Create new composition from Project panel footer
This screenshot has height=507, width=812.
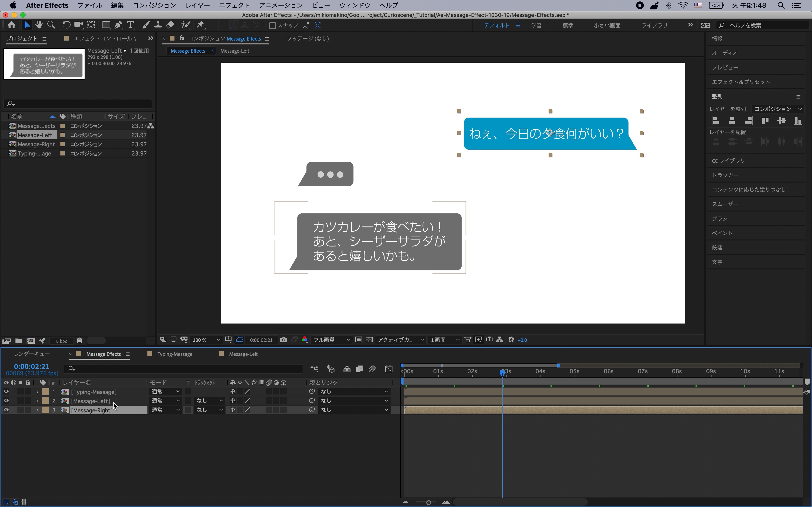coord(30,341)
